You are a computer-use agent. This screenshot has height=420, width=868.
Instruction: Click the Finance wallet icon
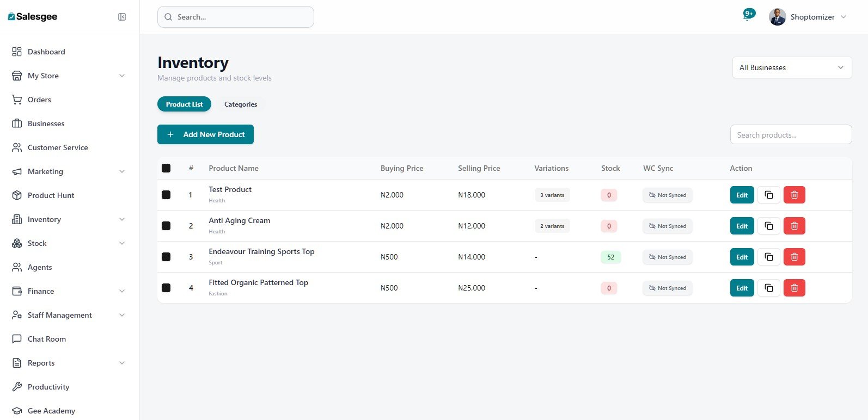click(x=17, y=291)
